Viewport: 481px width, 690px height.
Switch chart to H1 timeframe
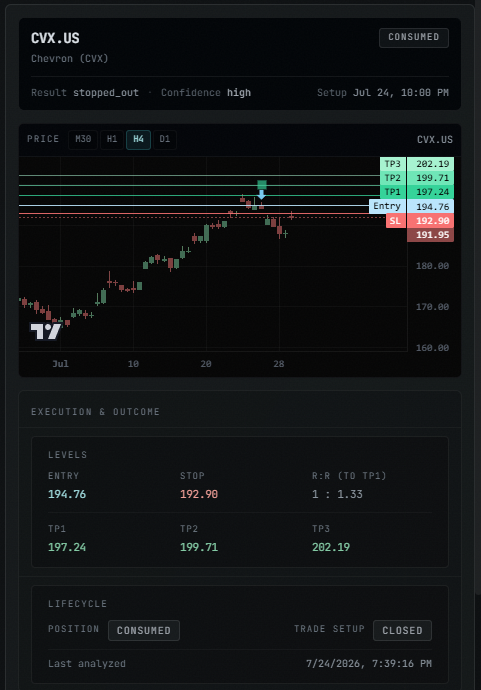coord(112,139)
